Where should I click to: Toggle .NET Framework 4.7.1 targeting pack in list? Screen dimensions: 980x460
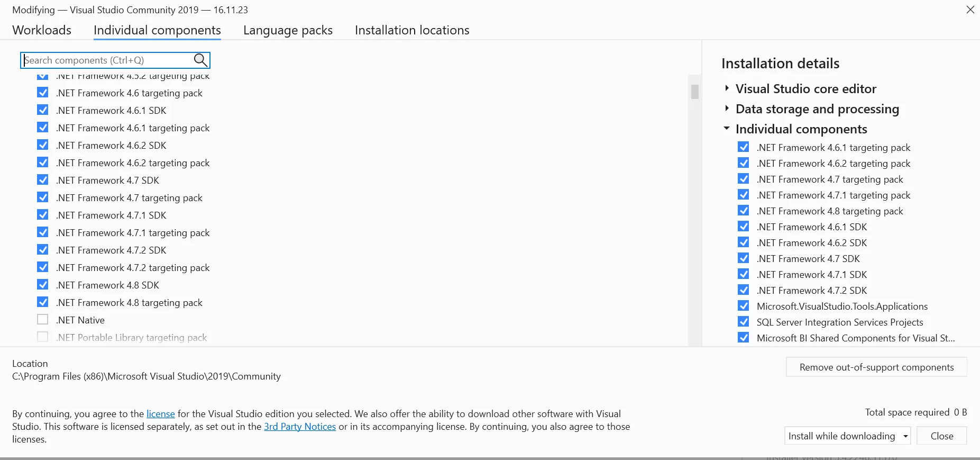[x=43, y=232]
